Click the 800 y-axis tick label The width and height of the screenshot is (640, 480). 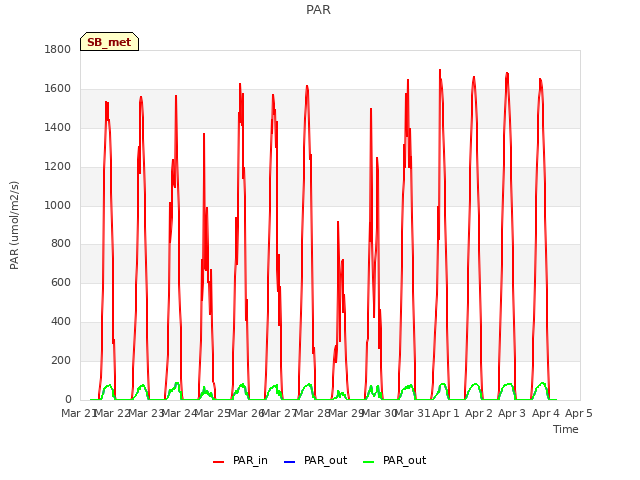61,244
